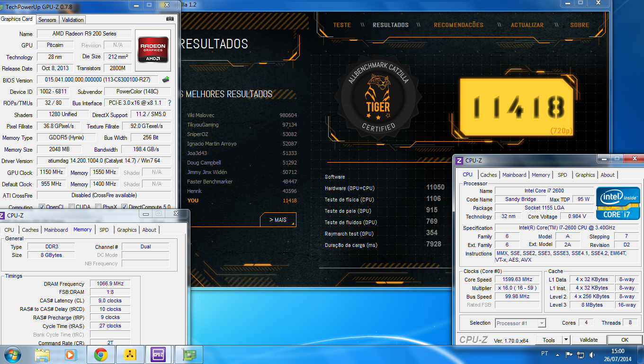Click the GPU Clock field showing 1150 MHz
The width and height of the screenshot is (644, 364).
(x=52, y=173)
